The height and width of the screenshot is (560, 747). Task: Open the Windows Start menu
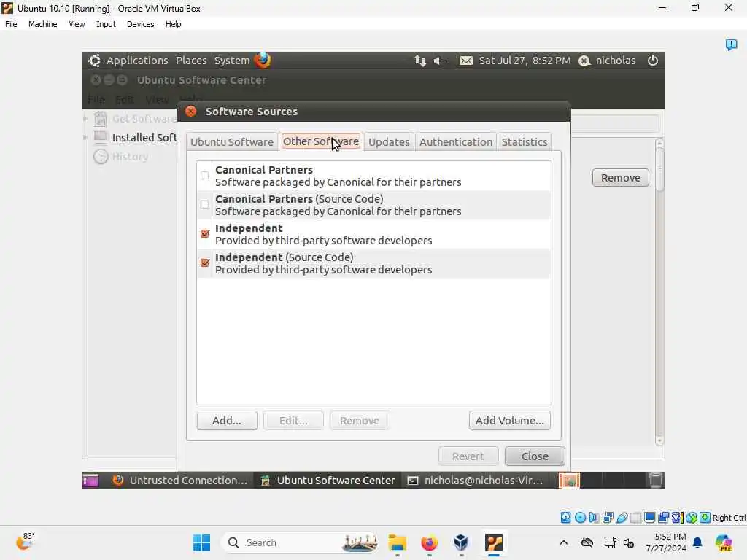click(x=201, y=542)
